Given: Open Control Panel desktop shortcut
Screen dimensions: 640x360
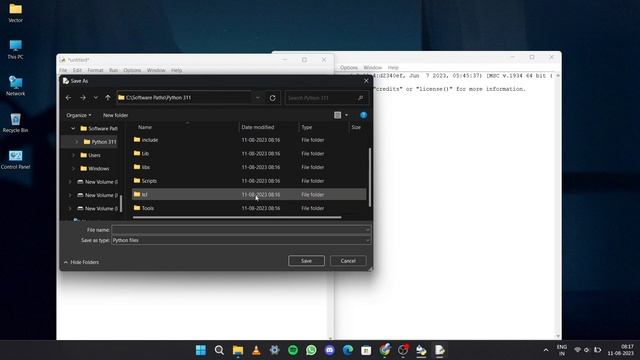Looking at the screenshot, I should (16, 160).
